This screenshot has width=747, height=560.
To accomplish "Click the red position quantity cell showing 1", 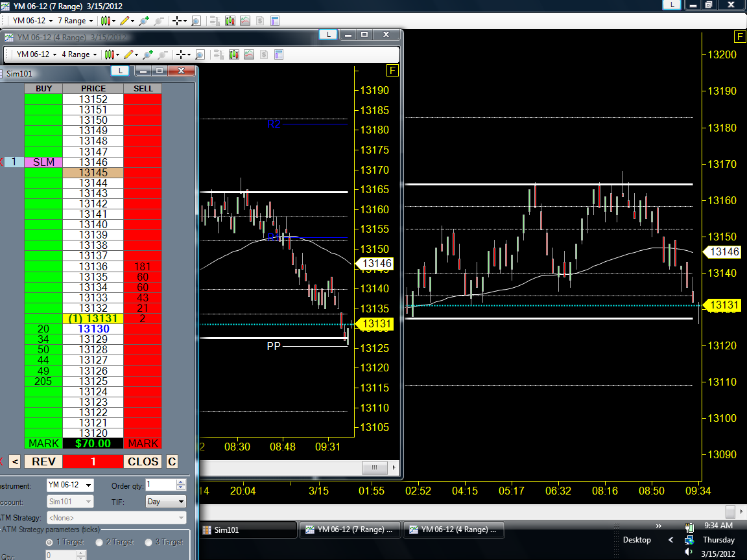I will click(93, 461).
